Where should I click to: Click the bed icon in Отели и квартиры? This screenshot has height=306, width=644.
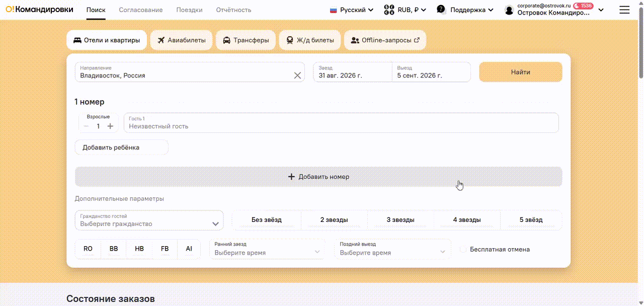coord(77,40)
